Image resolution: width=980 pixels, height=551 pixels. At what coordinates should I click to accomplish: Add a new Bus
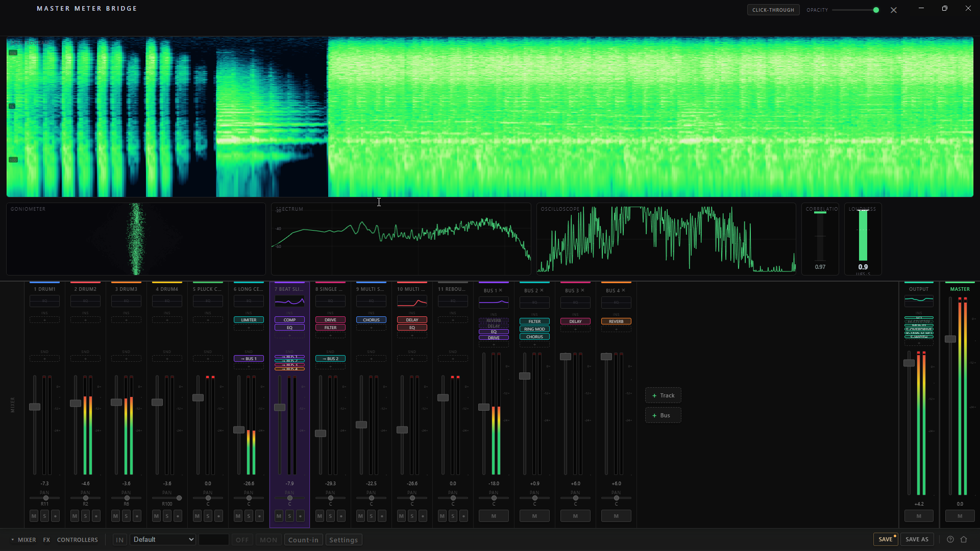coord(663,415)
